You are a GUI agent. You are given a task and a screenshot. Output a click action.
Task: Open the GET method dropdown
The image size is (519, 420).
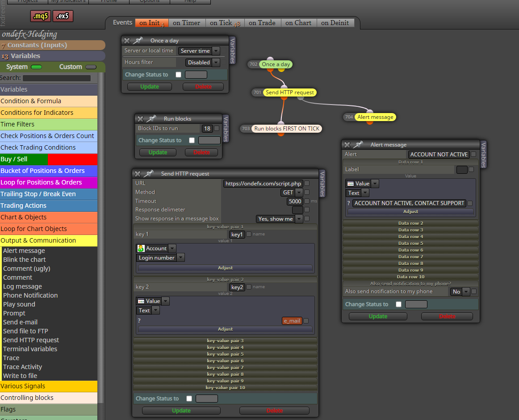click(292, 193)
